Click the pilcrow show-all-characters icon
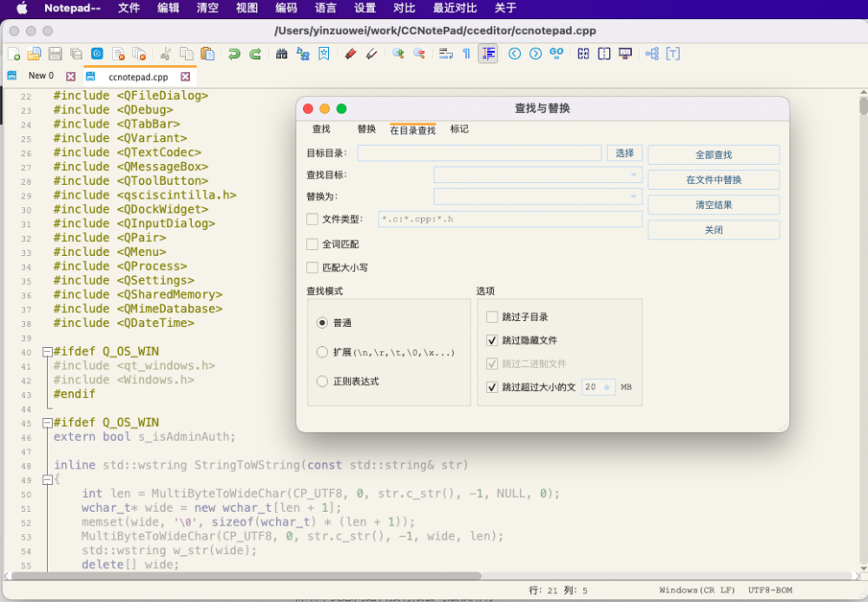The height and width of the screenshot is (602, 868). (466, 54)
